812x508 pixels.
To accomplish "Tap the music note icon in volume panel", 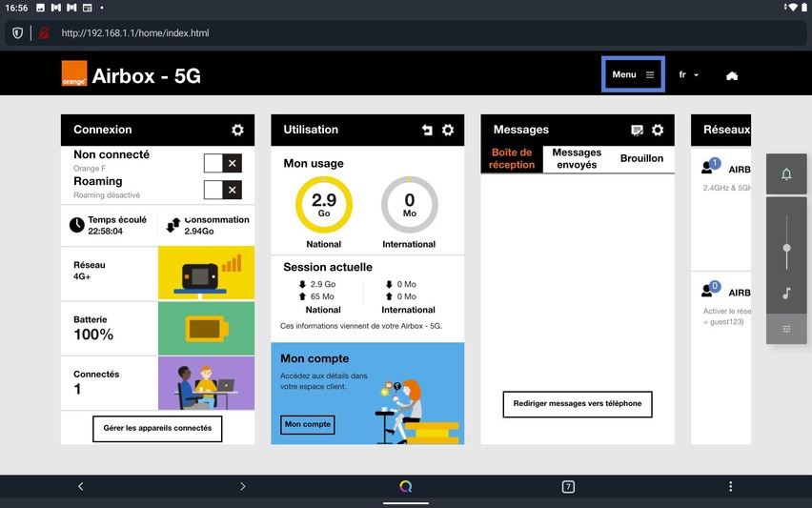I will point(786,294).
